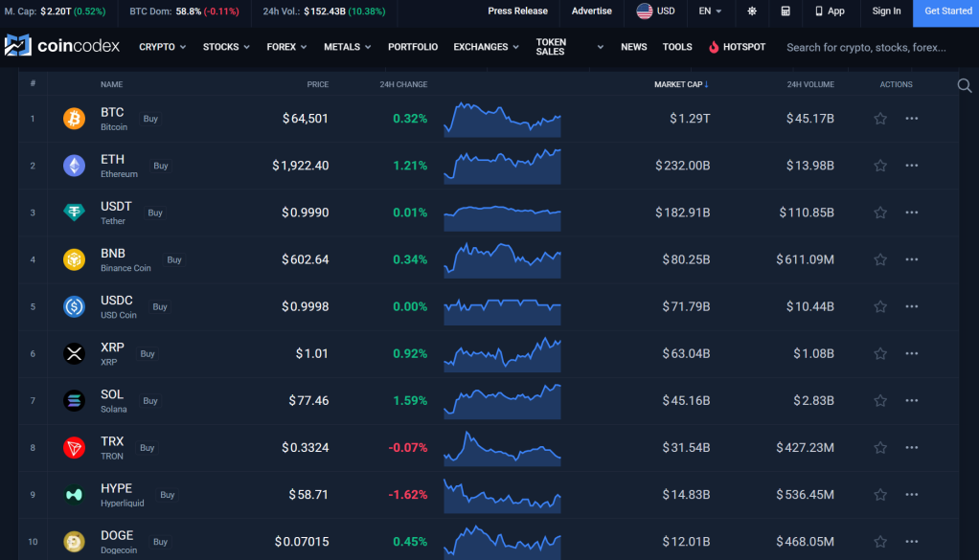This screenshot has width=979, height=560.
Task: Expand the Stocks menu dropdown
Action: pos(226,47)
